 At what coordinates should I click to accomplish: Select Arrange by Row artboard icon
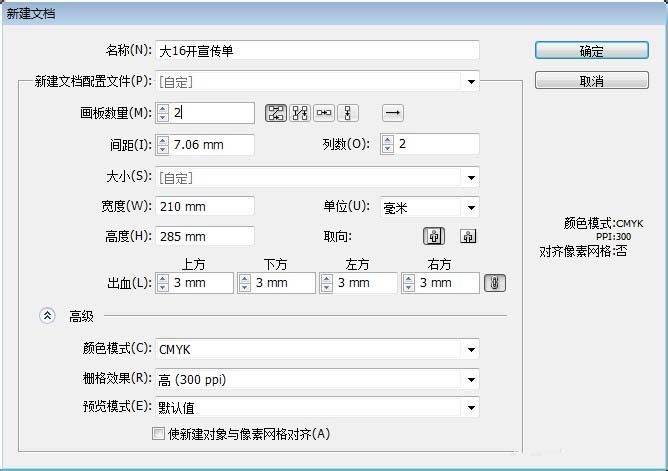324,113
